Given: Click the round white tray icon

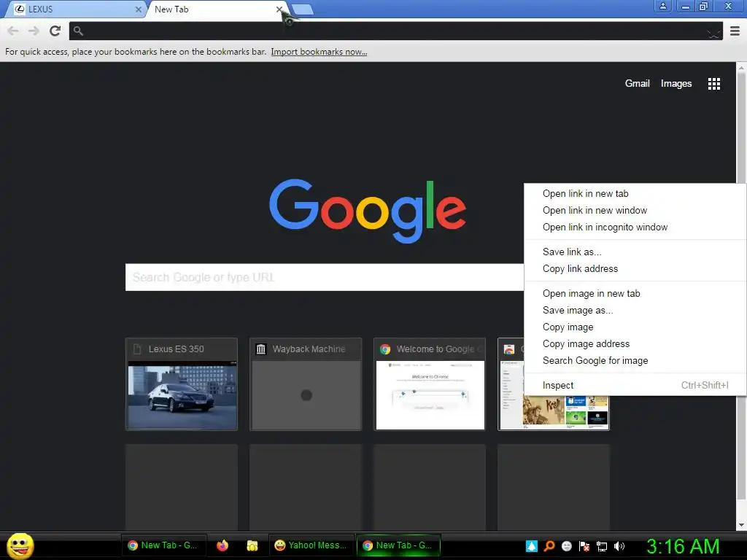Looking at the screenshot, I should pyautogui.click(x=567, y=546).
